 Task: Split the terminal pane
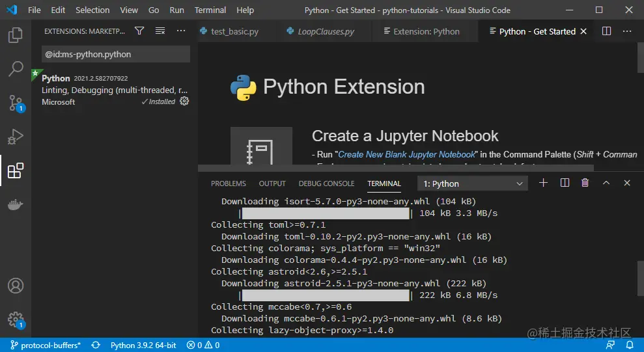pyautogui.click(x=565, y=183)
